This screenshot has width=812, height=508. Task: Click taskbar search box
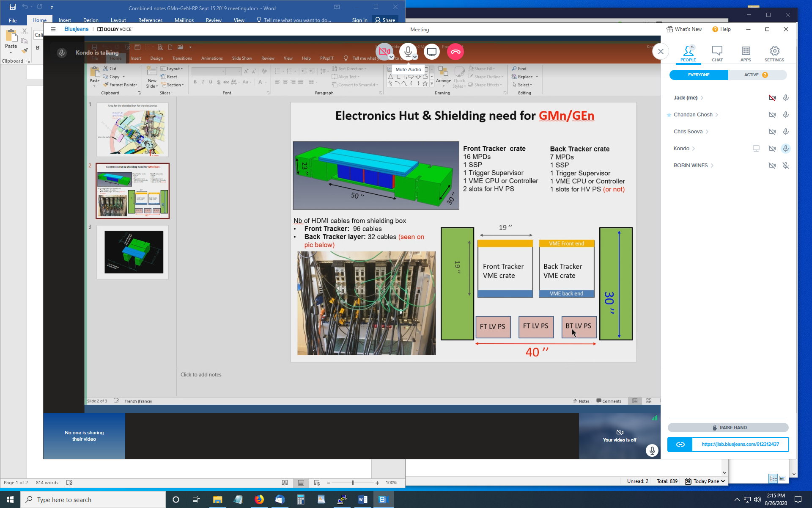[x=93, y=500]
